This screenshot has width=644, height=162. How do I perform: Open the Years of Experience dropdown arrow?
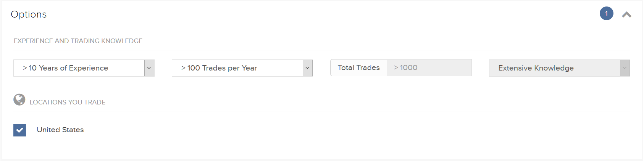coord(149,68)
